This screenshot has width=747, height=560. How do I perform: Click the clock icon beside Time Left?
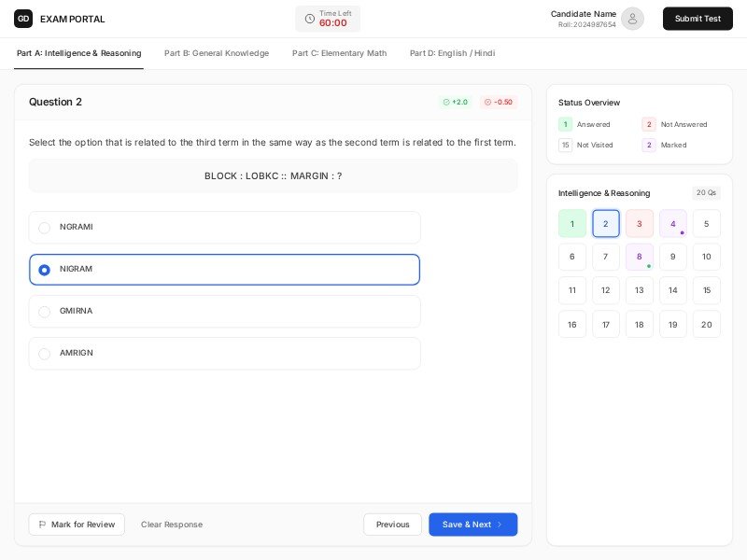pyautogui.click(x=309, y=19)
